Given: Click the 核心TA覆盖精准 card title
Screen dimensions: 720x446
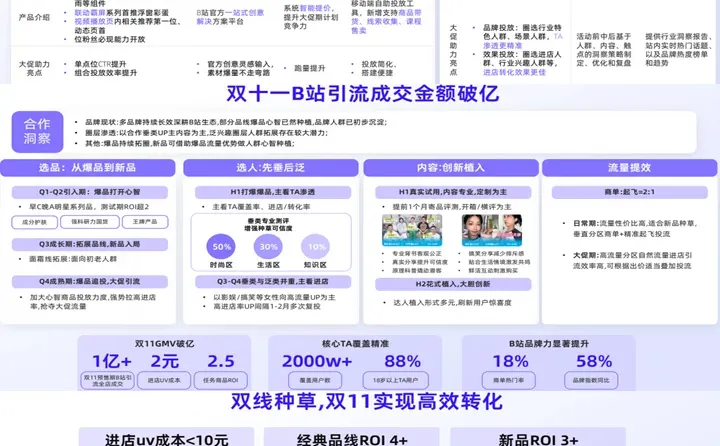Looking at the screenshot, I should [x=355, y=344].
